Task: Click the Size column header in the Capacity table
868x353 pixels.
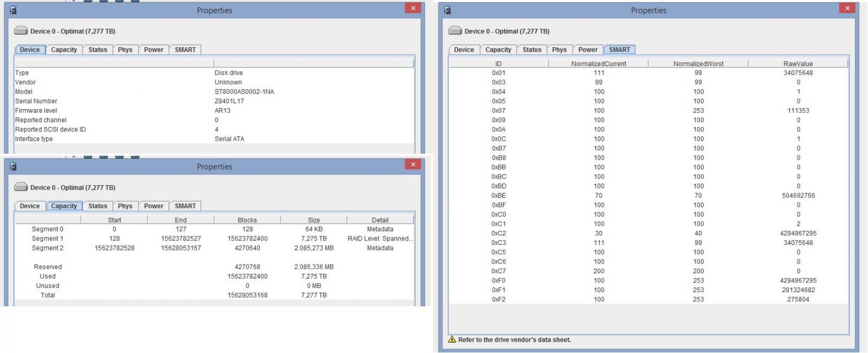Action: coord(314,220)
